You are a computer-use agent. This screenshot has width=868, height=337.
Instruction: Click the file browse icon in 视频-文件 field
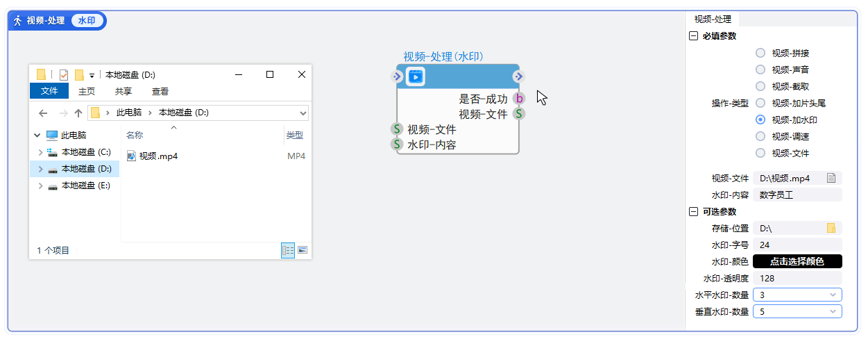831,178
